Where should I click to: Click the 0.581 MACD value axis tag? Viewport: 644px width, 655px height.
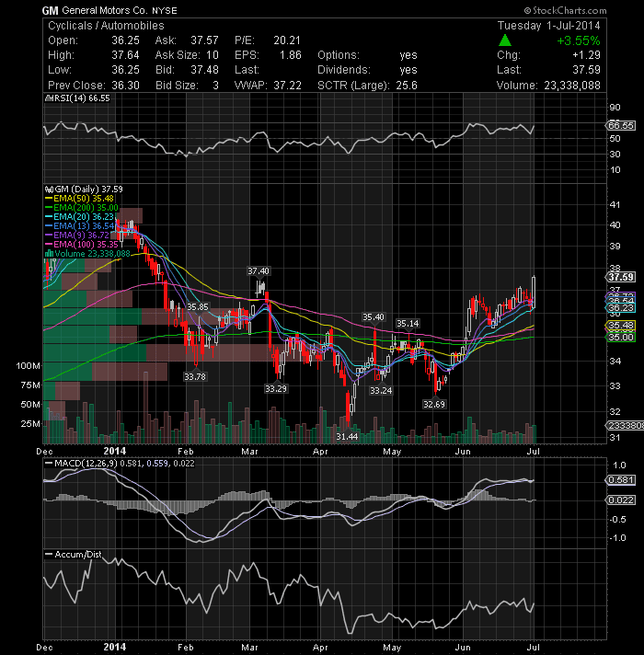(x=620, y=480)
